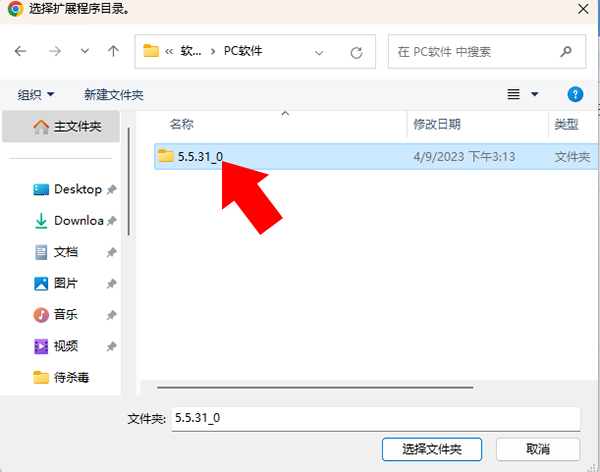Click the horizontal scrollbar in file list
The height and width of the screenshot is (472, 600).
coord(315,387)
